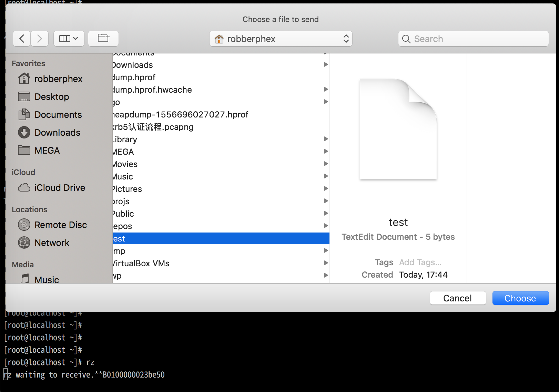Select robberphex home in Favorites
Screen dimensions: 559x392
coord(58,79)
